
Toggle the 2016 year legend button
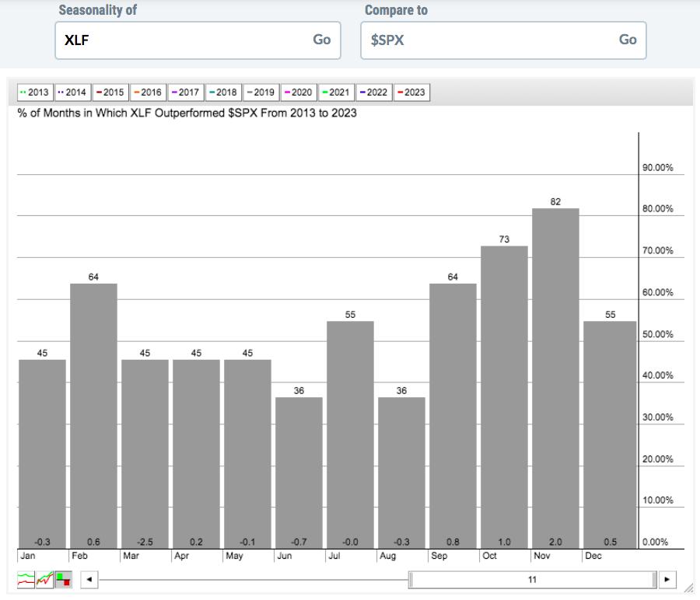coord(148,92)
